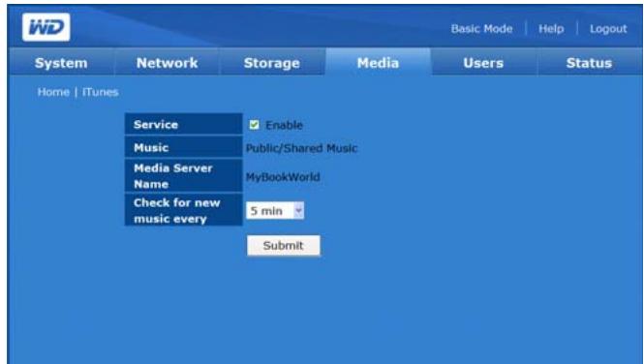Click the WD logo icon

click(46, 27)
